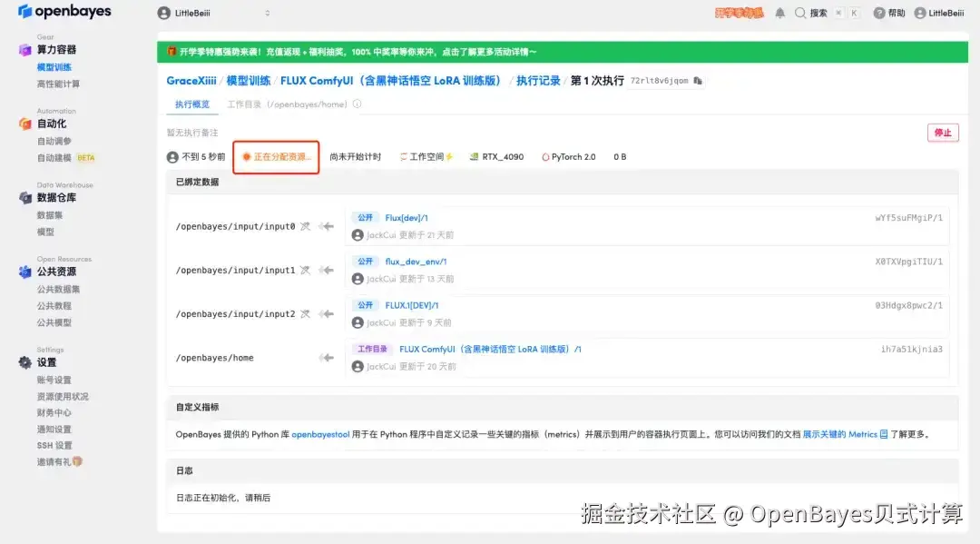Select 自动调参 in sidebar

[x=54, y=141]
